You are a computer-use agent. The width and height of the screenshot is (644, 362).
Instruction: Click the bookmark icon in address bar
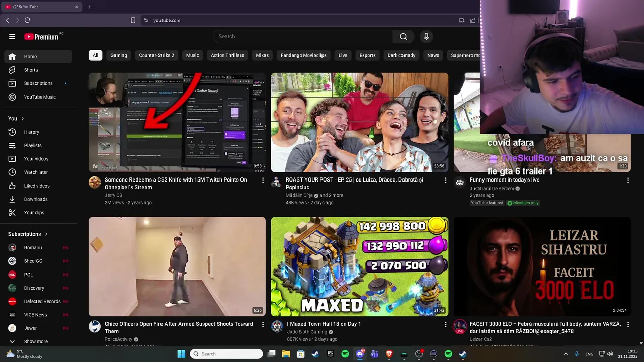[x=133, y=20]
